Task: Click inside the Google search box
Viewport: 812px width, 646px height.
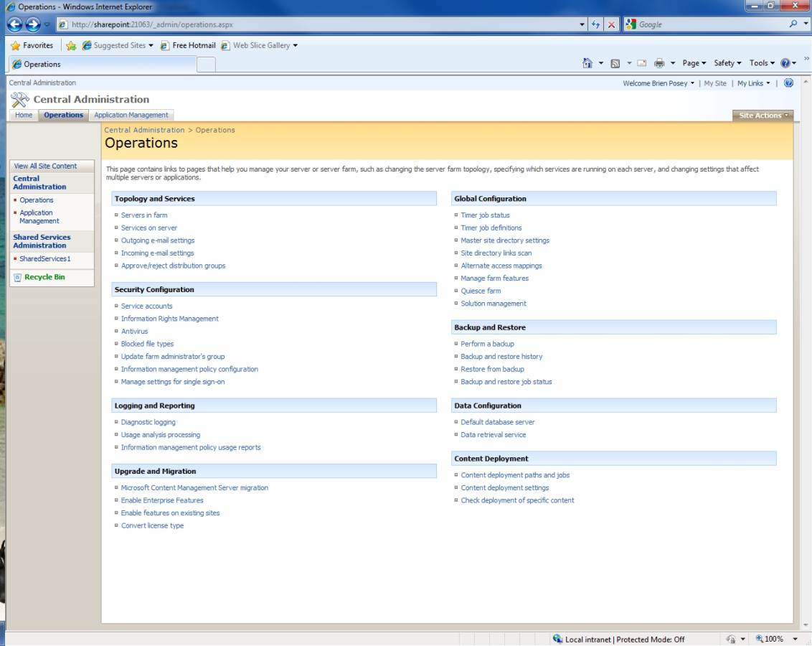Action: [707, 24]
